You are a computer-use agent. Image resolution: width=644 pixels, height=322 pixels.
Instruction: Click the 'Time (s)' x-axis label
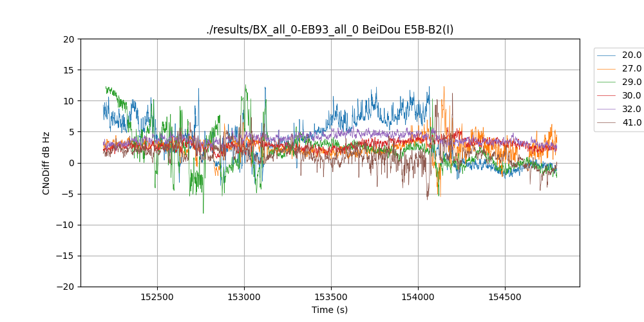click(330, 310)
